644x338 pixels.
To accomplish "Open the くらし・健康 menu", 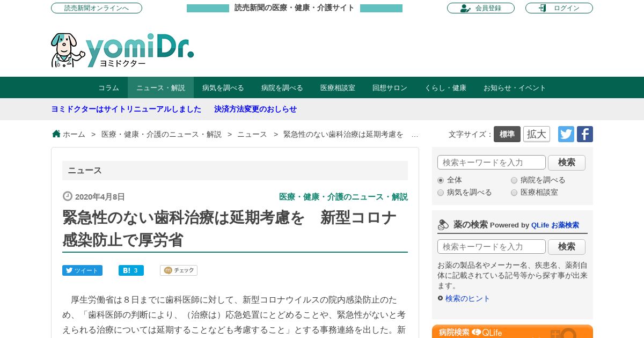I will (445, 87).
